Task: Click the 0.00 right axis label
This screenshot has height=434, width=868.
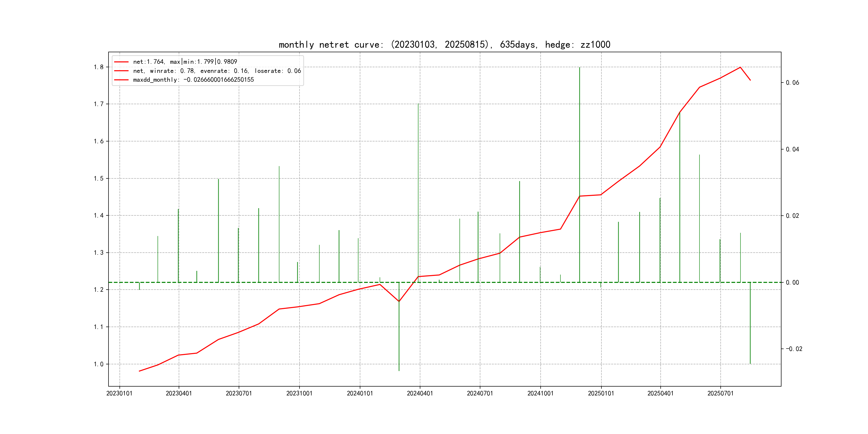Action: 792,283
